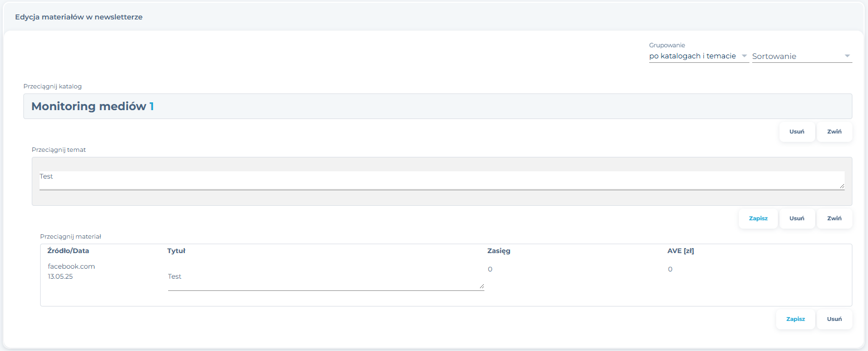The image size is (868, 351).
Task: Save the material with bottom Zapisz
Action: coord(796,319)
